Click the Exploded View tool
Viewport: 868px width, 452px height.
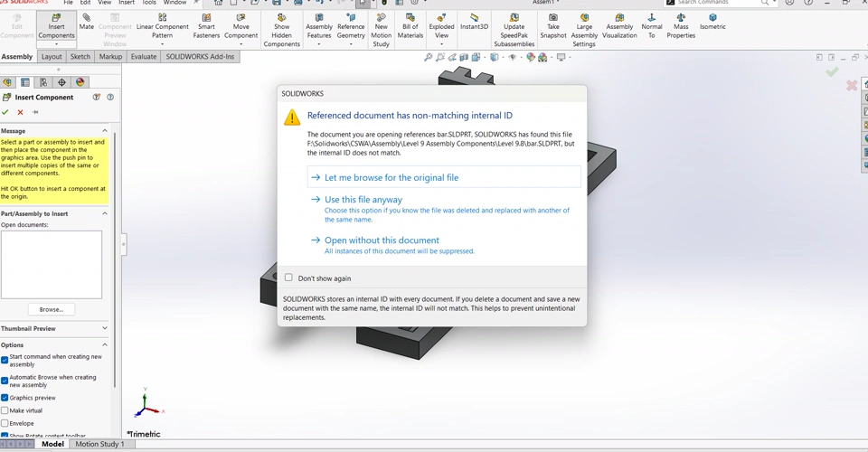(x=441, y=26)
